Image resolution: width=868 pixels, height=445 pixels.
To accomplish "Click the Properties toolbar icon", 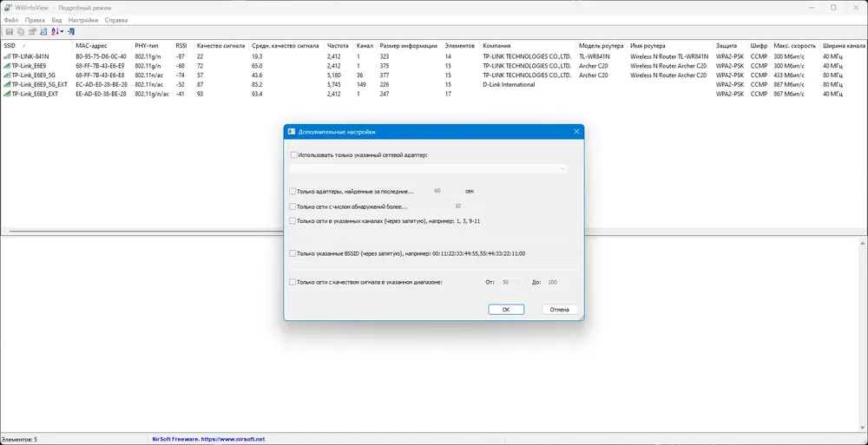I will click(x=32, y=31).
